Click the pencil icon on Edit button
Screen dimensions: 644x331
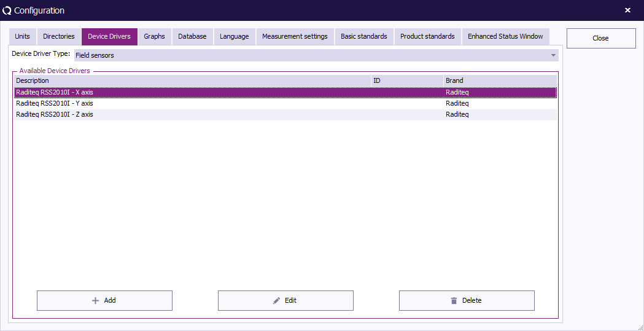(x=276, y=301)
